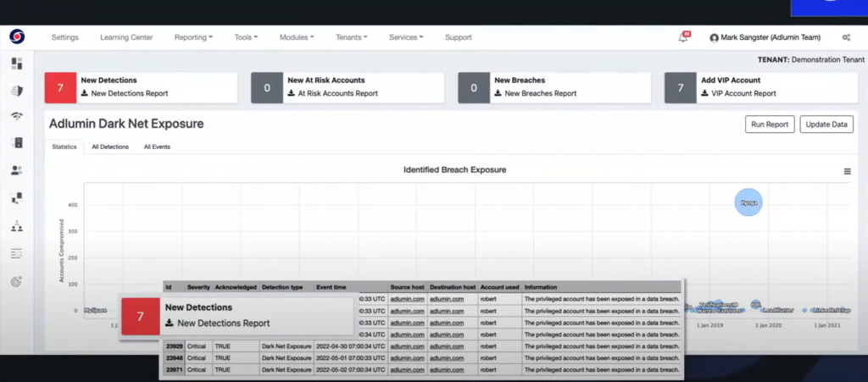This screenshot has width=868, height=382.
Task: Click the gears icon beside user name
Action: tap(846, 37)
